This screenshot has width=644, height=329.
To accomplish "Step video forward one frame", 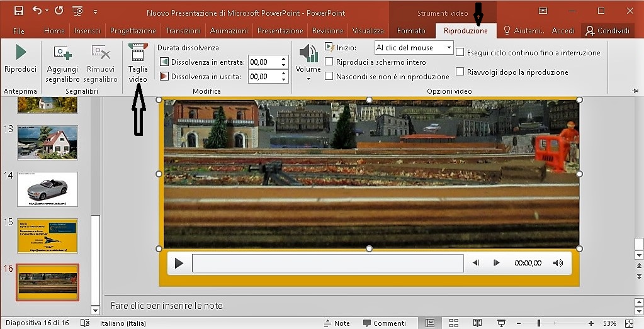I will click(x=497, y=263).
